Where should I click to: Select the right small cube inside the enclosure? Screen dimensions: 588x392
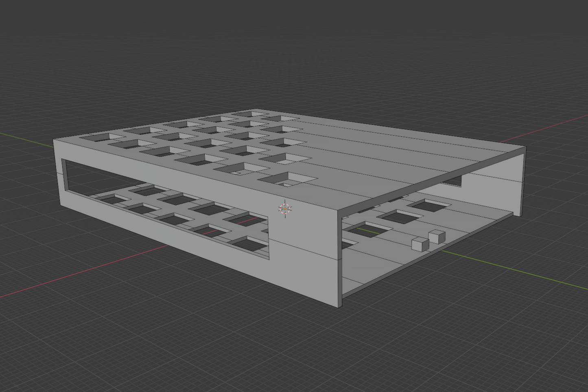(x=437, y=237)
